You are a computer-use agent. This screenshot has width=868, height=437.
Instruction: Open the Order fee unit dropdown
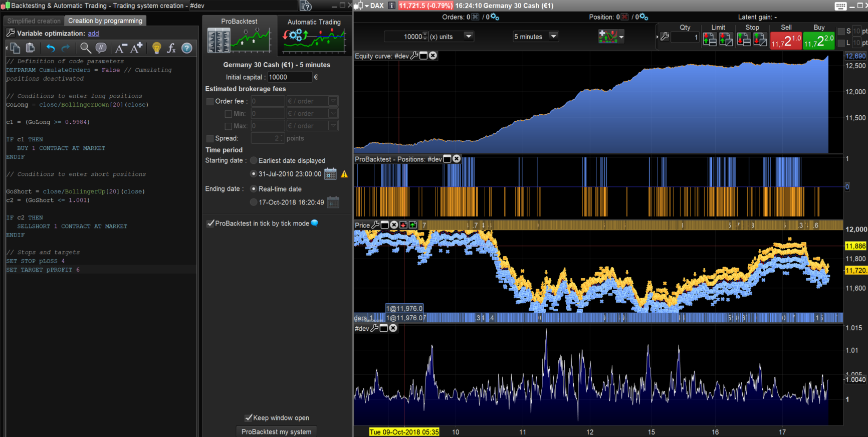click(x=333, y=101)
